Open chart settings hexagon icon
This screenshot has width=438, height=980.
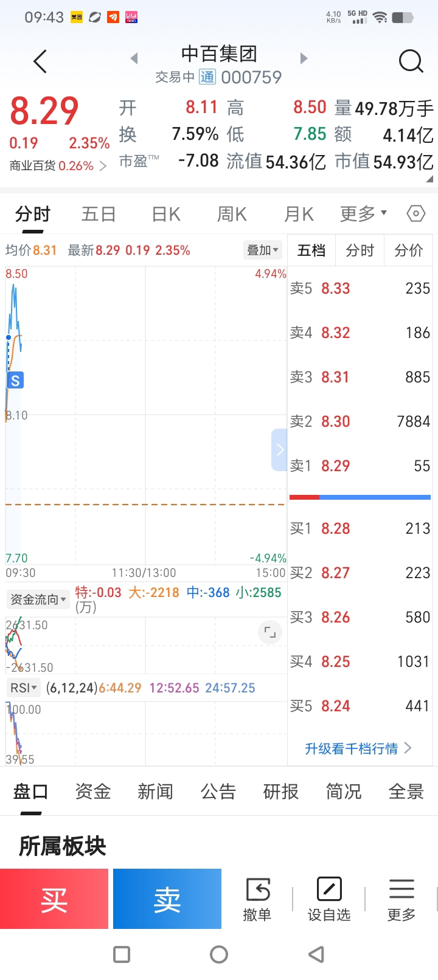415,213
